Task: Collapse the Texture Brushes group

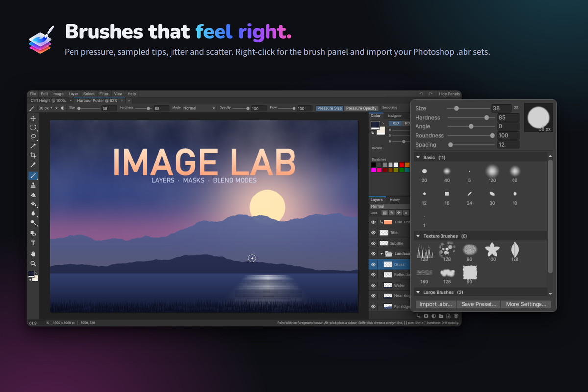Action: [418, 236]
